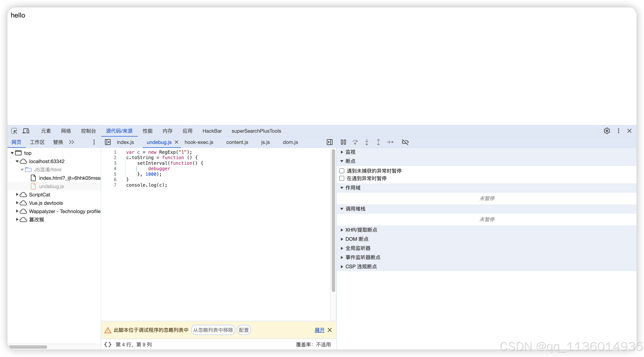Deactivate breakpoints icon
The image size is (644, 357).
[x=405, y=142]
